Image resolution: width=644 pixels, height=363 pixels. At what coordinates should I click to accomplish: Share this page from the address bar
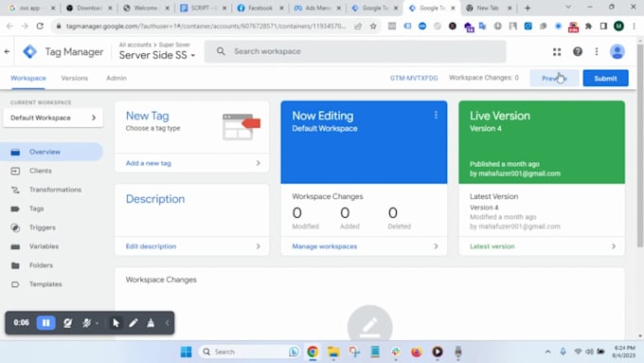(358, 27)
